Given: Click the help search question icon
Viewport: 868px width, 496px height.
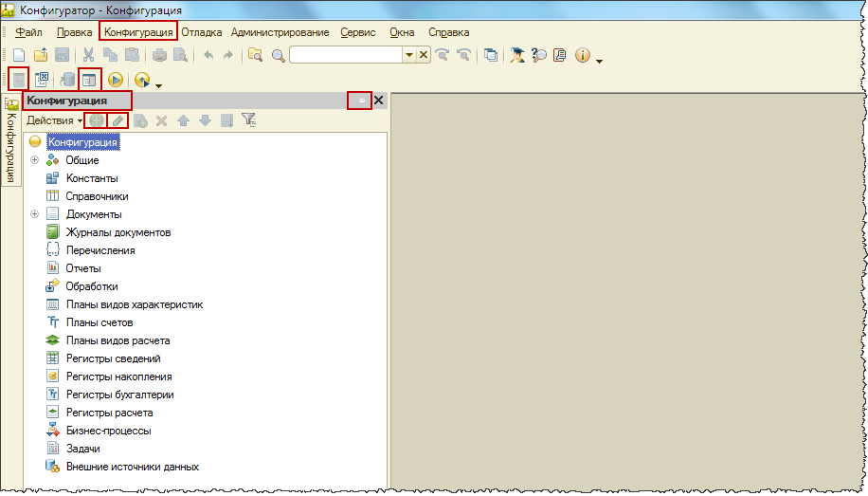Looking at the screenshot, I should click(x=538, y=55).
